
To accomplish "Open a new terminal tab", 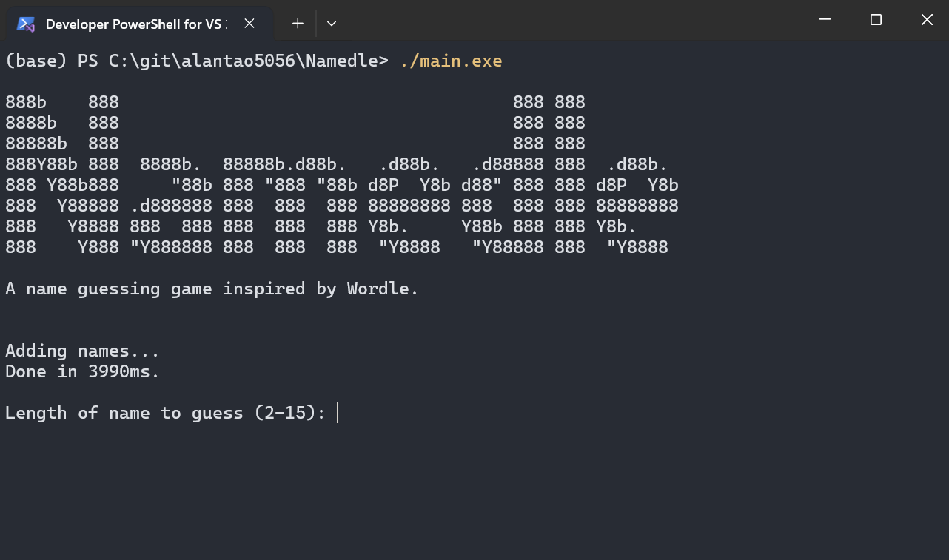I will pyautogui.click(x=298, y=24).
